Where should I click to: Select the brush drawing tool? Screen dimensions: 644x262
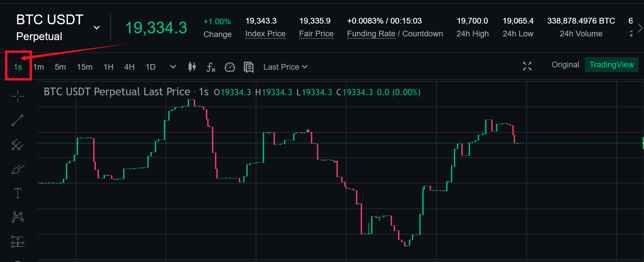17,169
